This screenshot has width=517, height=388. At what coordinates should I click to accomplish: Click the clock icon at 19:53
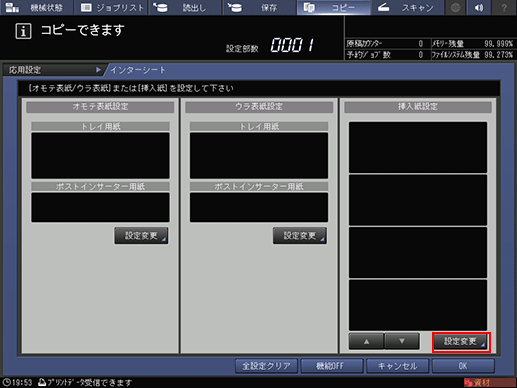point(7,382)
